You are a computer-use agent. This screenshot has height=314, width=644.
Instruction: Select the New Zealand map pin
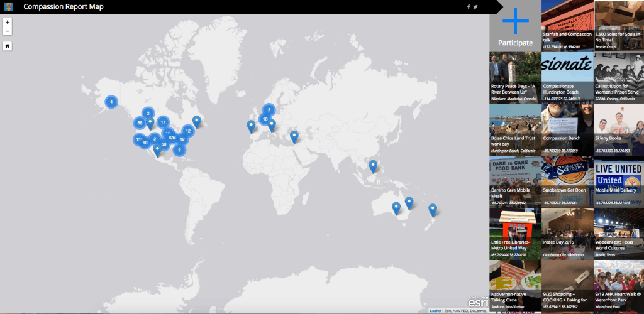(433, 210)
